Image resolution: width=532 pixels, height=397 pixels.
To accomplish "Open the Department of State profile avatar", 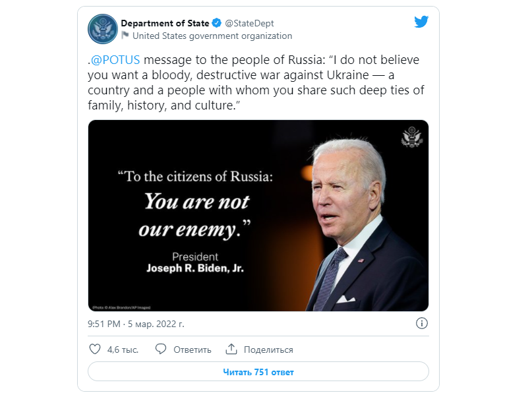I will (x=103, y=29).
